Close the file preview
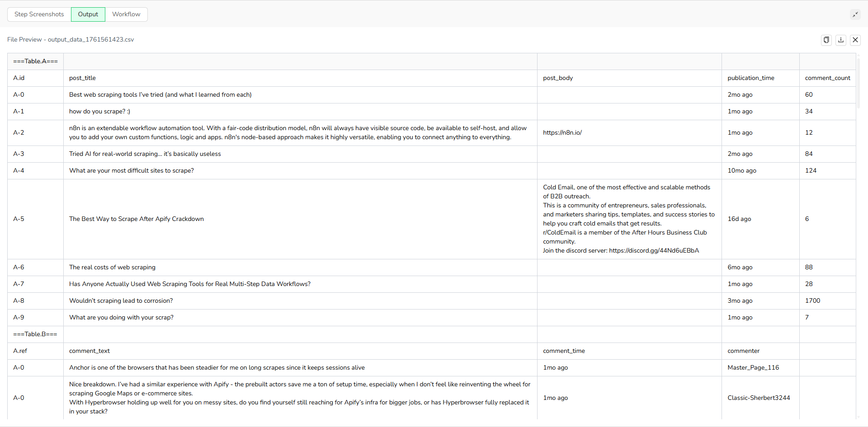 click(x=855, y=40)
